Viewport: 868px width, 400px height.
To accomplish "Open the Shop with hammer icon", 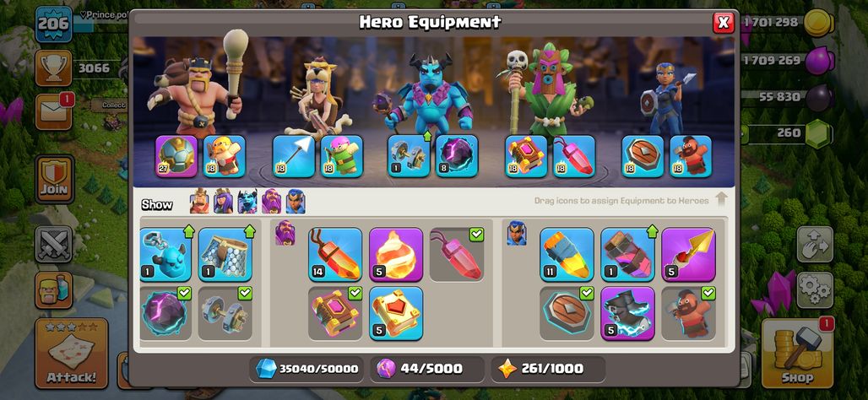I will 797,353.
